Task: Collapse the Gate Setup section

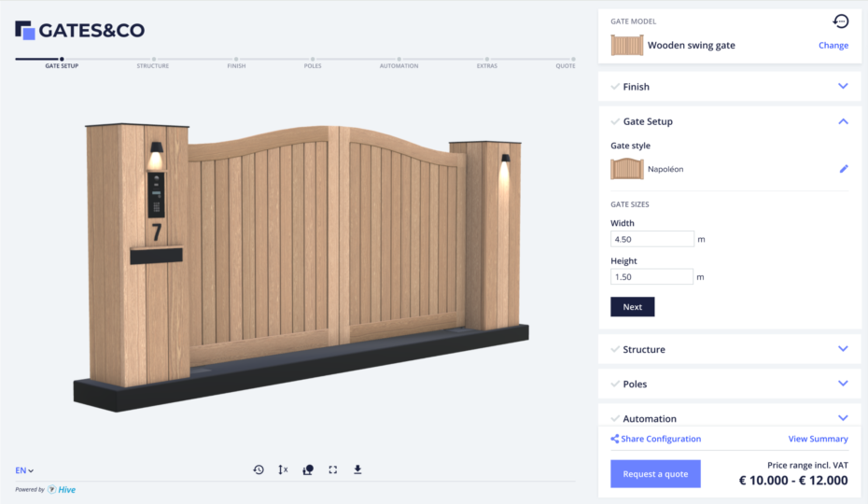Action: coord(843,121)
